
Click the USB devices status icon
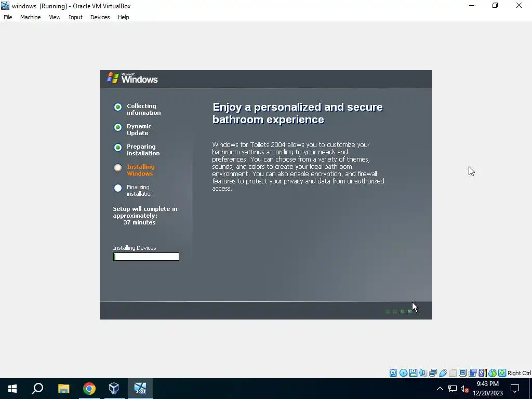(x=443, y=373)
